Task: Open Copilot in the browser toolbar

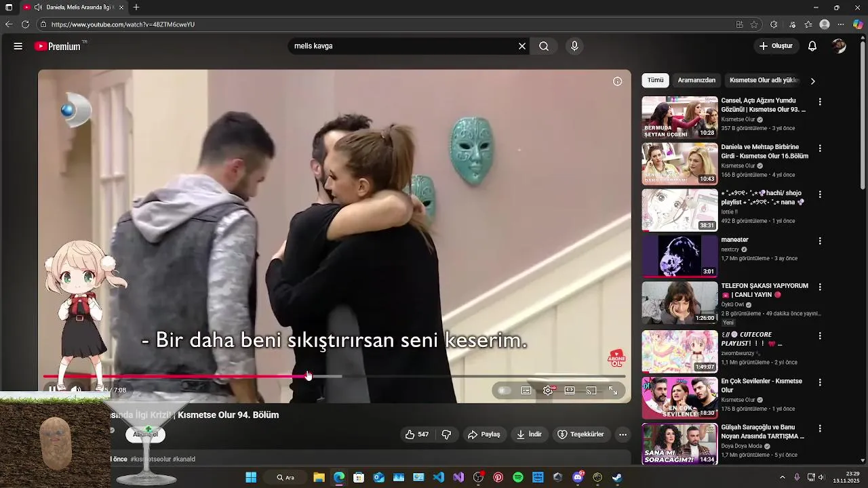Action: [x=858, y=24]
